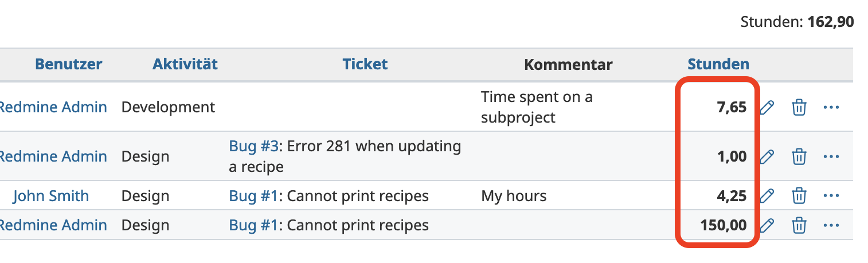
Task: Open John Smith's user profile
Action: (x=50, y=196)
